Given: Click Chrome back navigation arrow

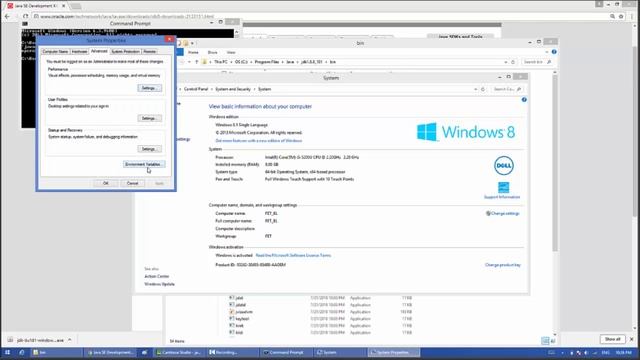Looking at the screenshot, I should click(7, 16).
